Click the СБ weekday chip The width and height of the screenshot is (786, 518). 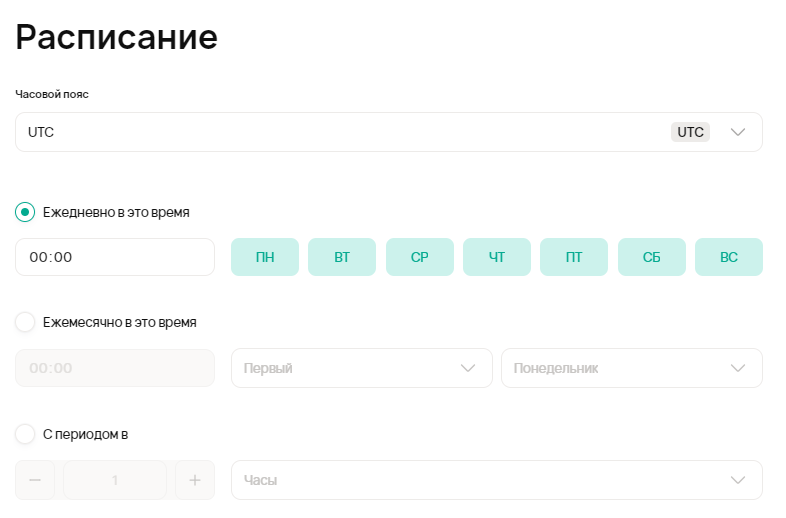tap(652, 257)
